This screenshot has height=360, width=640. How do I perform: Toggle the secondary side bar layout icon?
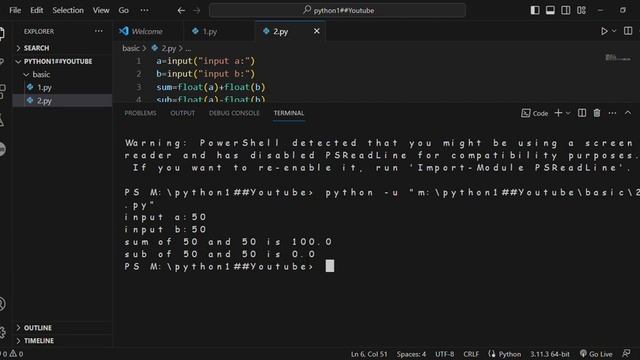566,10
